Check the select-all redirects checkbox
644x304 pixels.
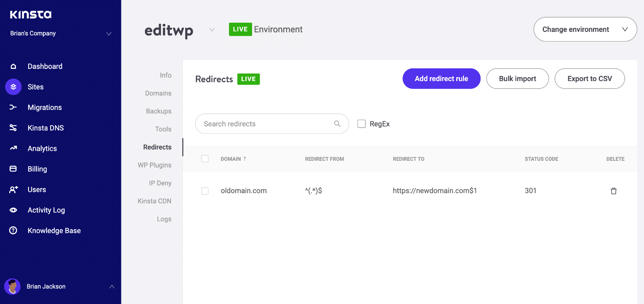point(205,159)
